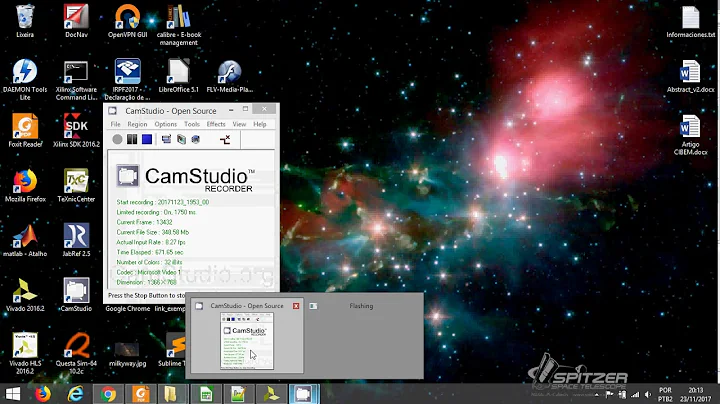This screenshot has height=404, width=720.
Task: Toggle the video annotations toolbar icon
Action: (181, 139)
